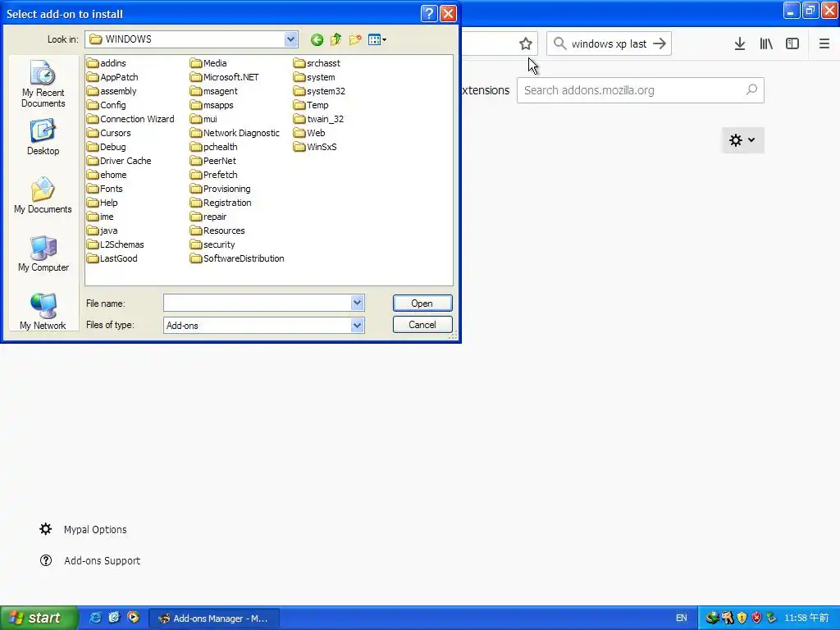Select the WinSxS folder
Image resolution: width=840 pixels, height=630 pixels.
point(316,147)
